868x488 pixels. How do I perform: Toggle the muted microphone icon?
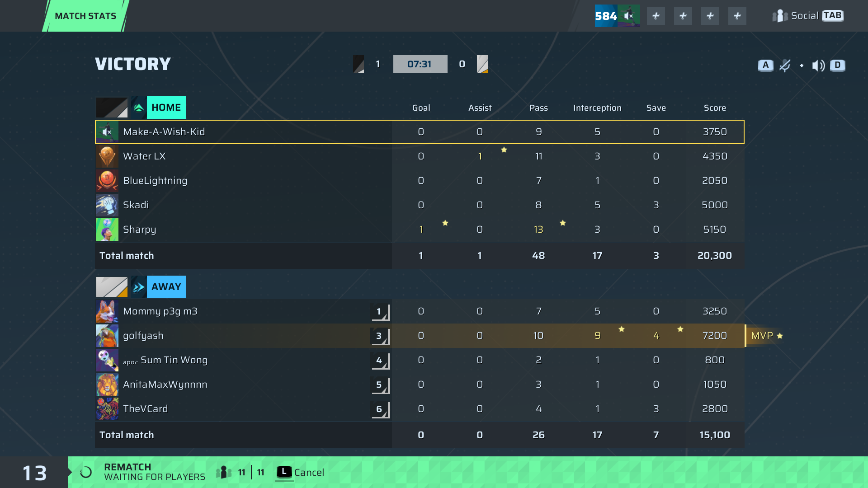[785, 66]
